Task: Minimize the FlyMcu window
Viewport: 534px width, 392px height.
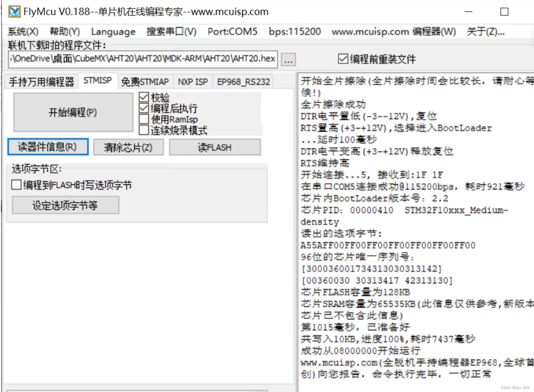Action: [468, 12]
